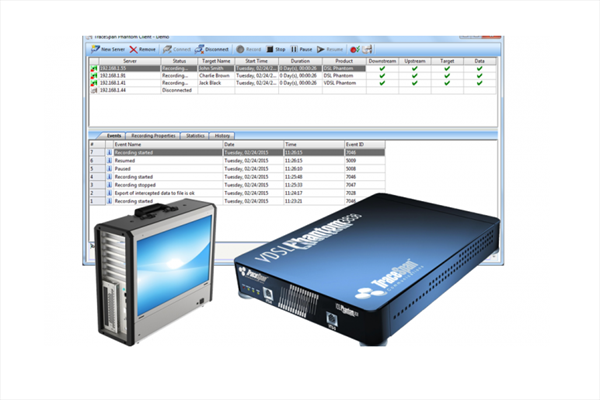Click the red circle with green bolt icon

click(x=355, y=49)
